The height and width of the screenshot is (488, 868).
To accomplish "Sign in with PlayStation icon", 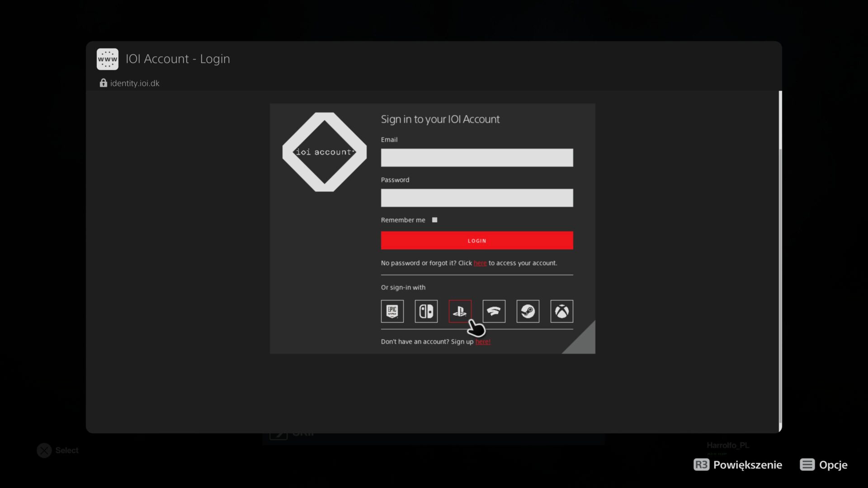I will (460, 311).
